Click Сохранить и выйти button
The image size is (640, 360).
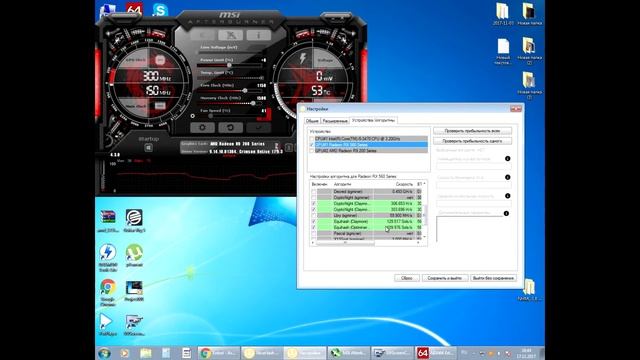444,278
